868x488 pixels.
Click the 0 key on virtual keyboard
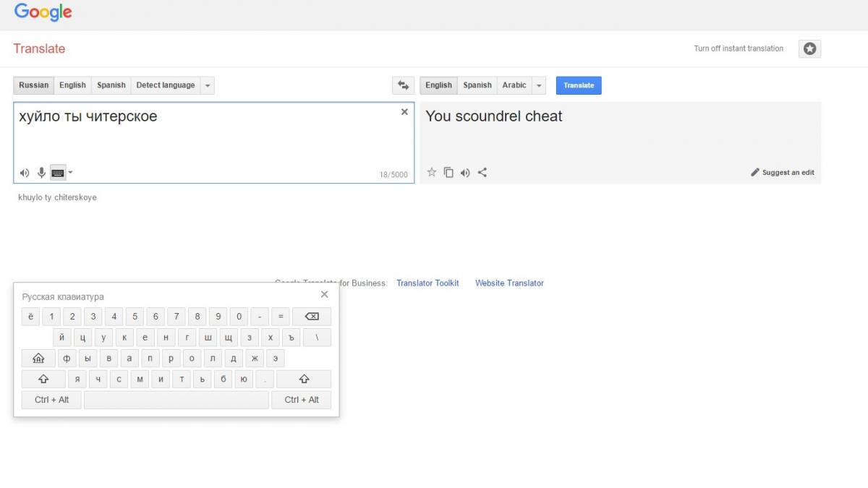239,317
